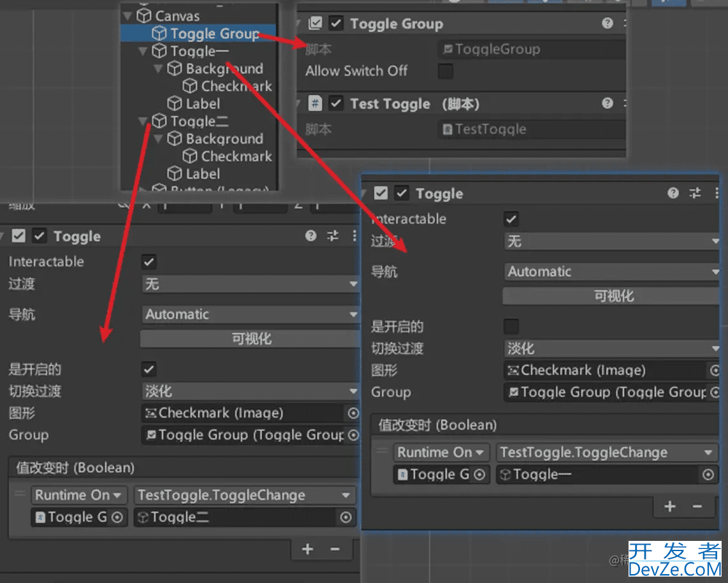
Task: Click the cube icon beside Toggle Group in hierarchy
Action: pyautogui.click(x=159, y=33)
